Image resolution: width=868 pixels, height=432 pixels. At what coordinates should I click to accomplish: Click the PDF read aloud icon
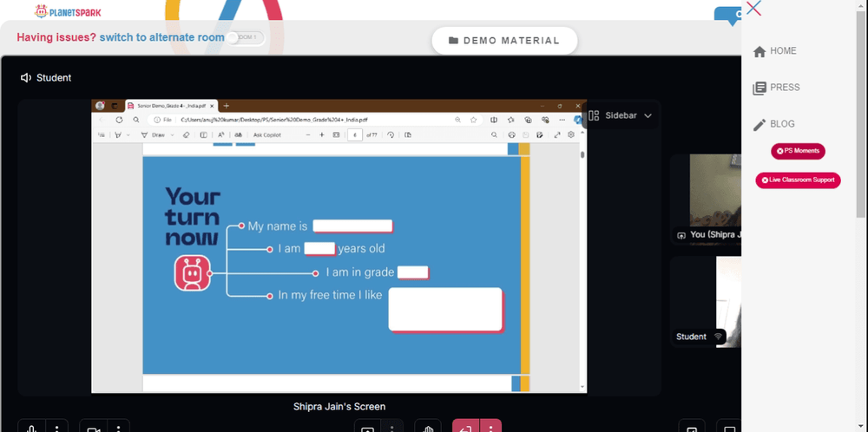point(220,135)
